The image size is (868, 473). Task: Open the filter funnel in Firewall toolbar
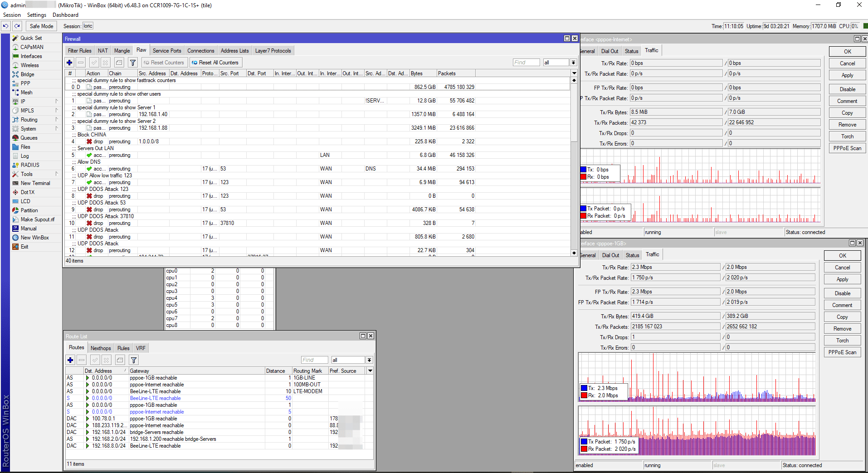(x=133, y=63)
